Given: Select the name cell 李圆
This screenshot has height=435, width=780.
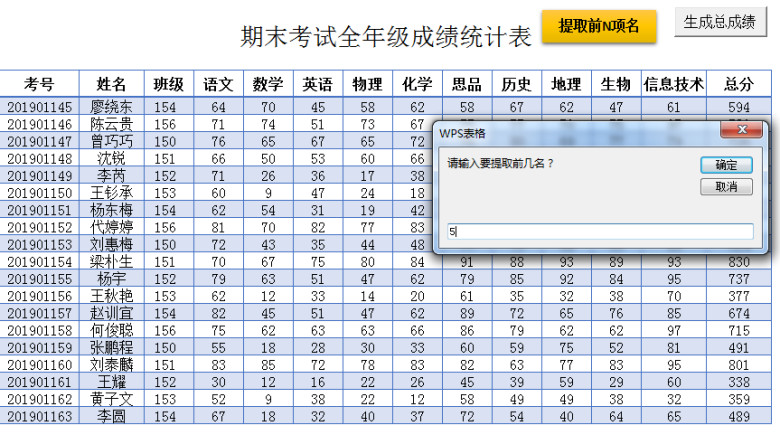Looking at the screenshot, I should pos(111,416).
